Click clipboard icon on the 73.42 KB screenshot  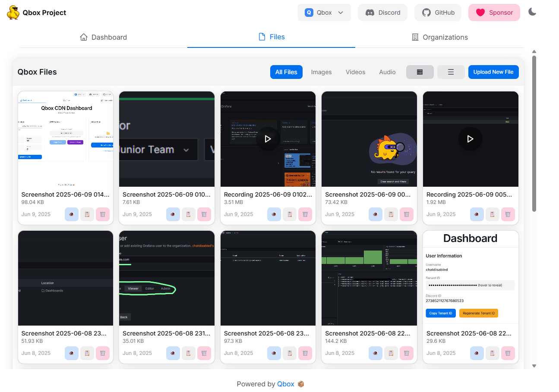391,214
